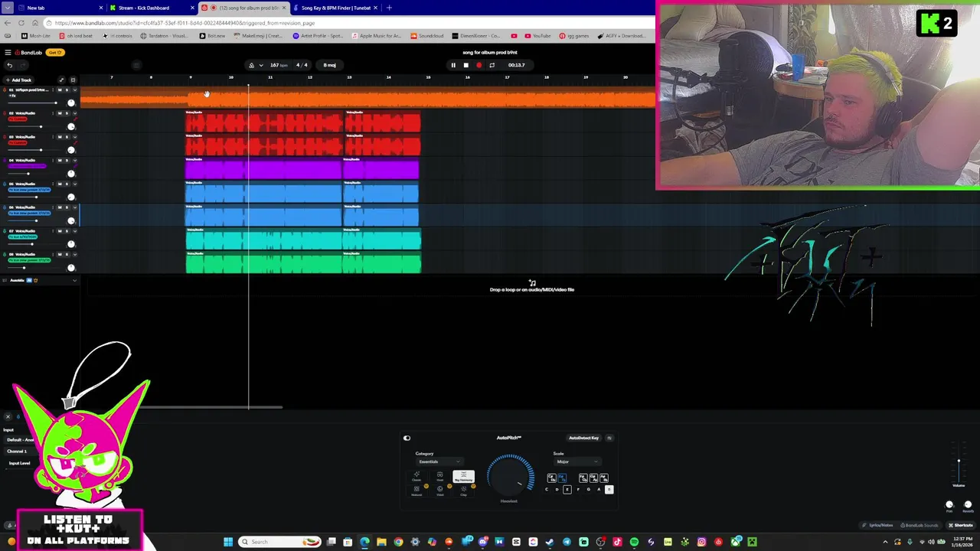Select the B key note
980x551 pixels.
[609, 490]
